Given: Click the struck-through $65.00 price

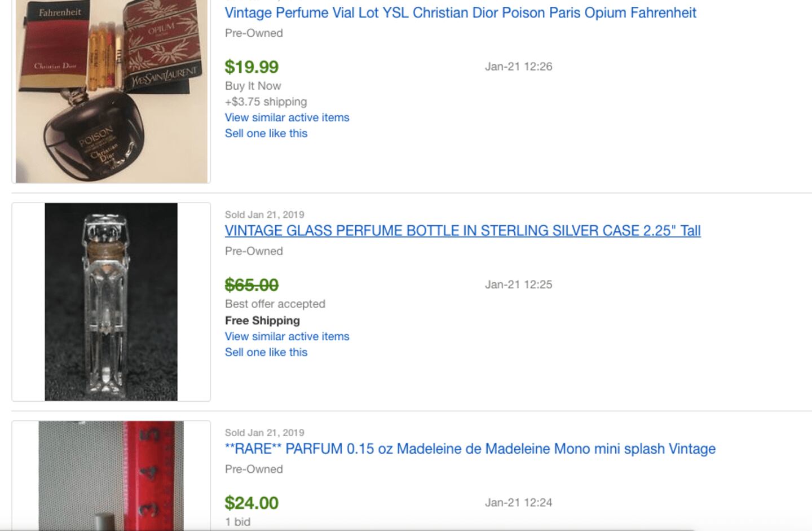Looking at the screenshot, I should [251, 285].
